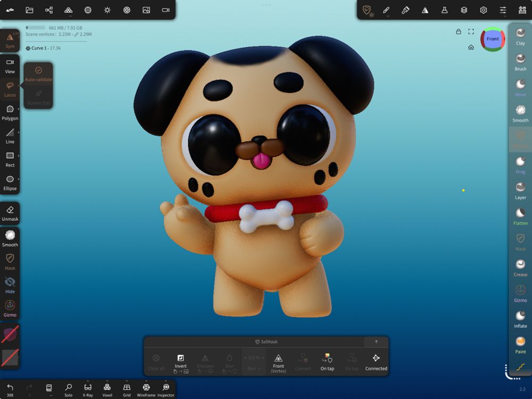The height and width of the screenshot is (399, 532).
Task: Reset view with the home icon
Action: click(471, 47)
